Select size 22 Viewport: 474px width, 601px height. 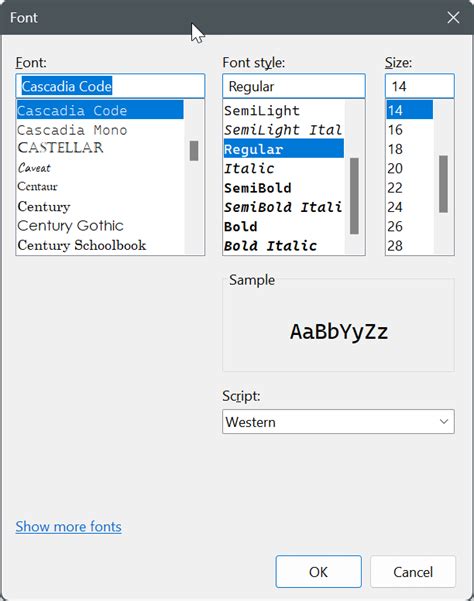(409, 188)
